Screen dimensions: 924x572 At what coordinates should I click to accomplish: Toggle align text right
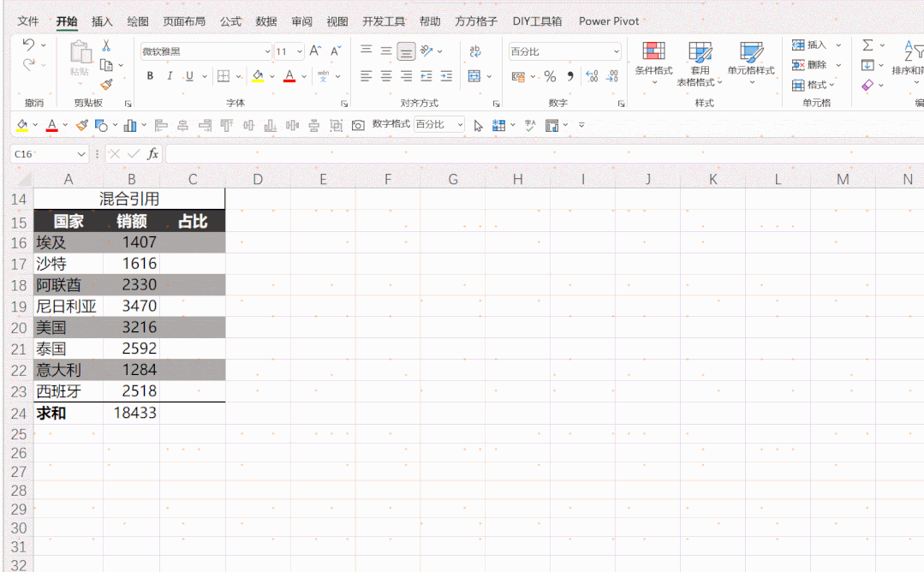(406, 76)
